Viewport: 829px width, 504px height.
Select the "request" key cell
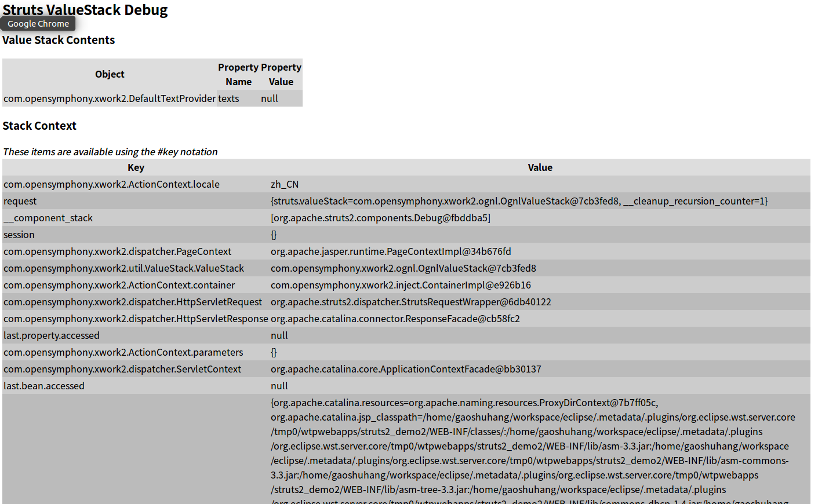coord(136,201)
